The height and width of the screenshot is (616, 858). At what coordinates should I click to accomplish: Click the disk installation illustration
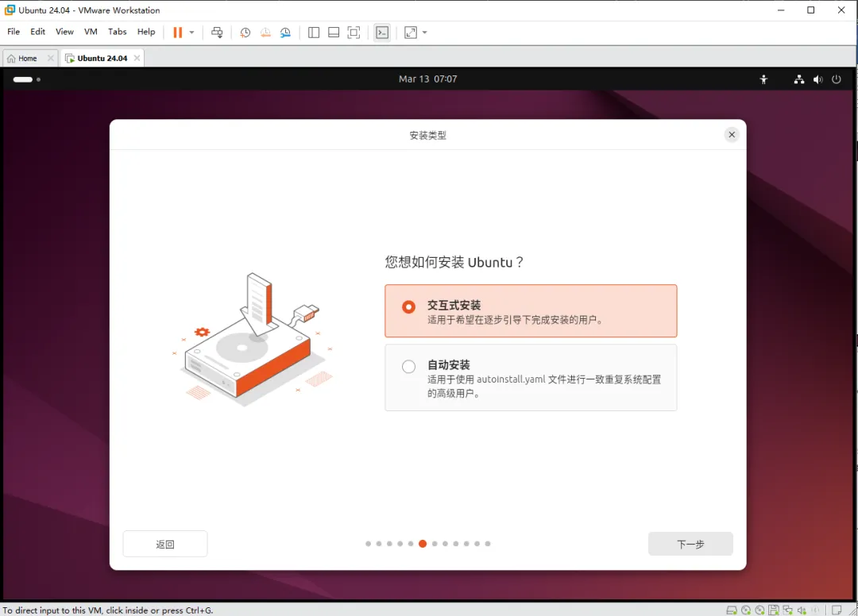point(252,339)
